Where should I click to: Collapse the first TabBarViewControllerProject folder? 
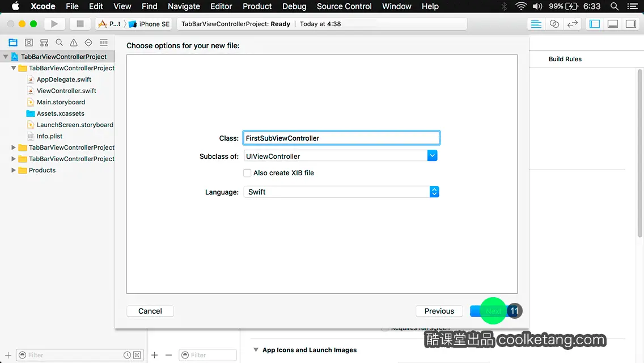(14, 68)
